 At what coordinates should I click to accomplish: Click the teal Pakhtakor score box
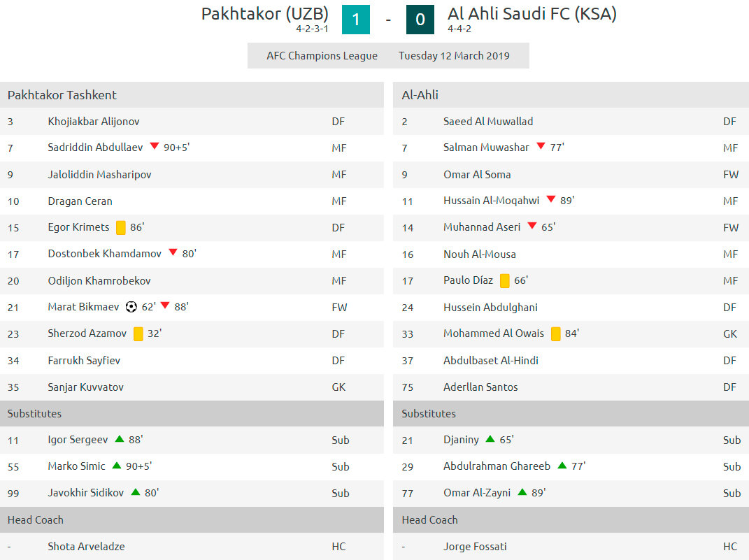[356, 20]
